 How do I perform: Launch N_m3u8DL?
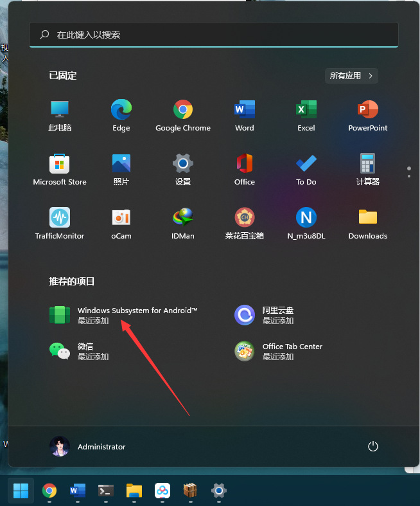306,224
